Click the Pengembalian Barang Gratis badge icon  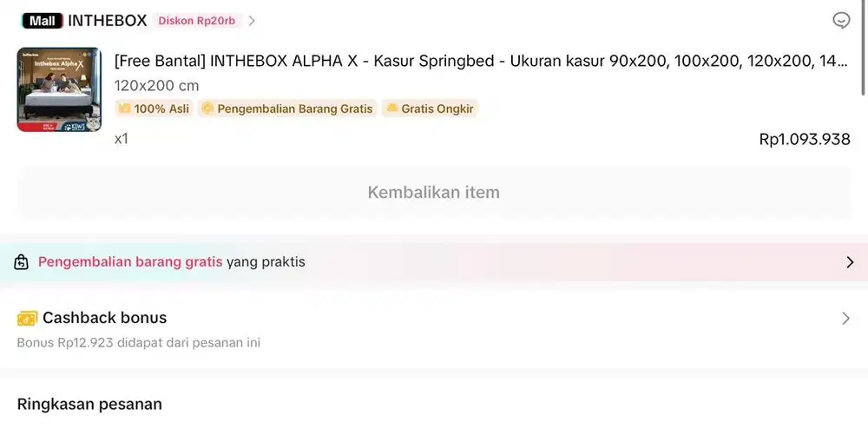point(207,109)
